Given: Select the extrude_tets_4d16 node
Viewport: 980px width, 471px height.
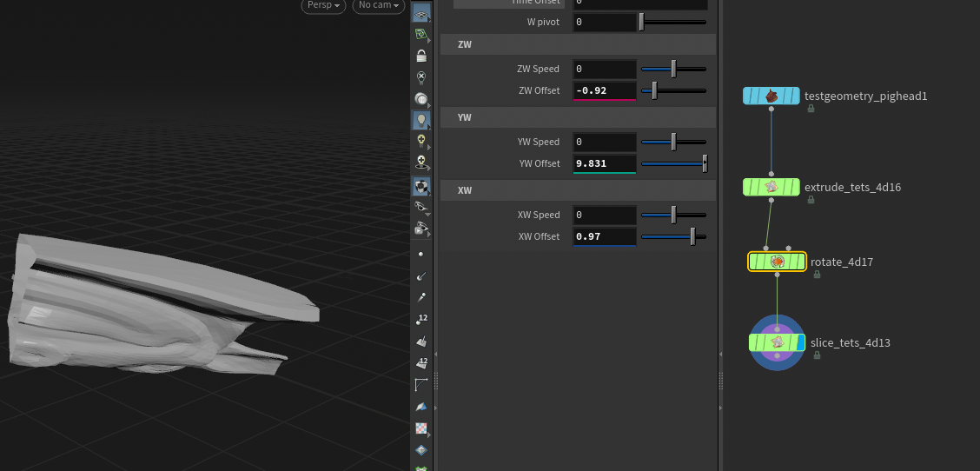Looking at the screenshot, I should click(771, 187).
